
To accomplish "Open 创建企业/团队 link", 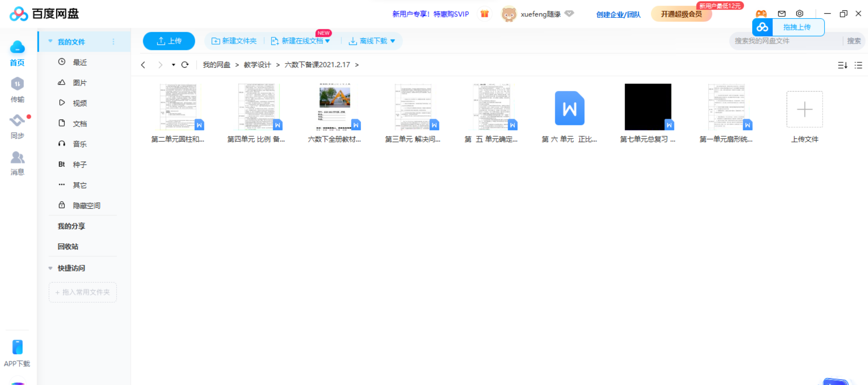I will pos(618,15).
